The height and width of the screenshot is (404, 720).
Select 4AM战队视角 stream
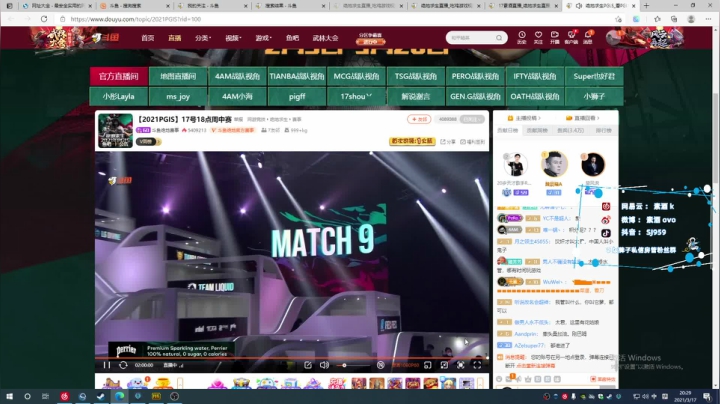pyautogui.click(x=237, y=76)
